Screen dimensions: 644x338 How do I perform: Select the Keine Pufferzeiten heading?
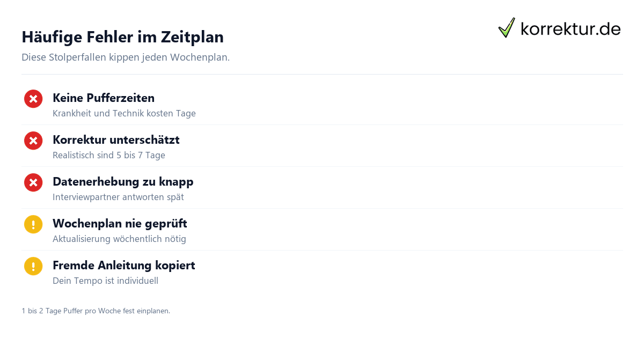104,98
